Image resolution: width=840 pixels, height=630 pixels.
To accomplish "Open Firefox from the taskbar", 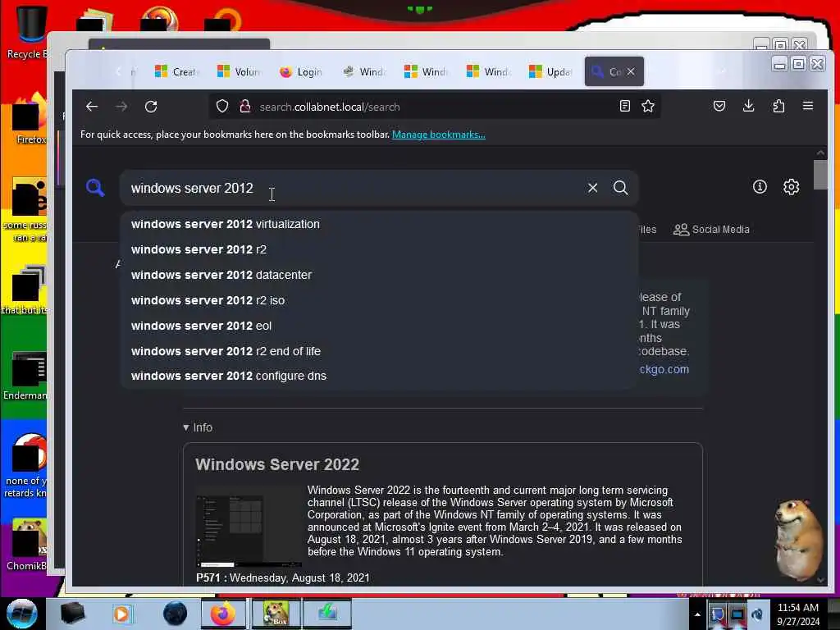I will (x=223, y=614).
